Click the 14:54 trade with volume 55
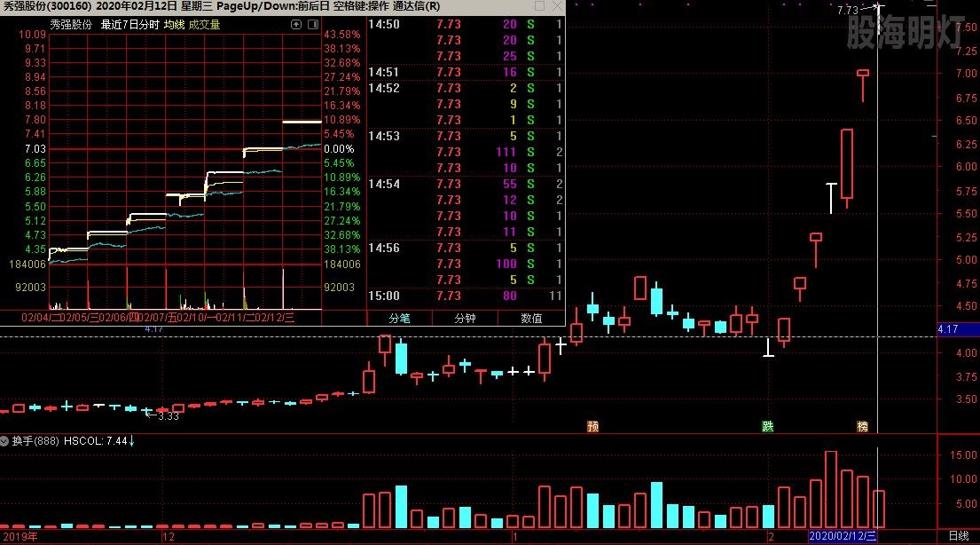 pos(466,184)
